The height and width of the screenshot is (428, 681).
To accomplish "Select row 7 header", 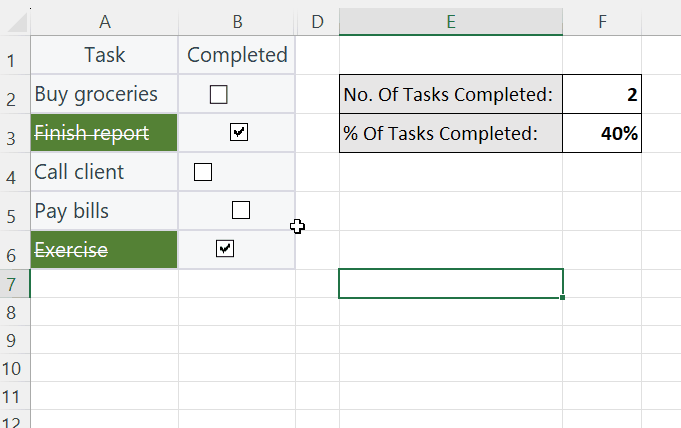I will [15, 284].
